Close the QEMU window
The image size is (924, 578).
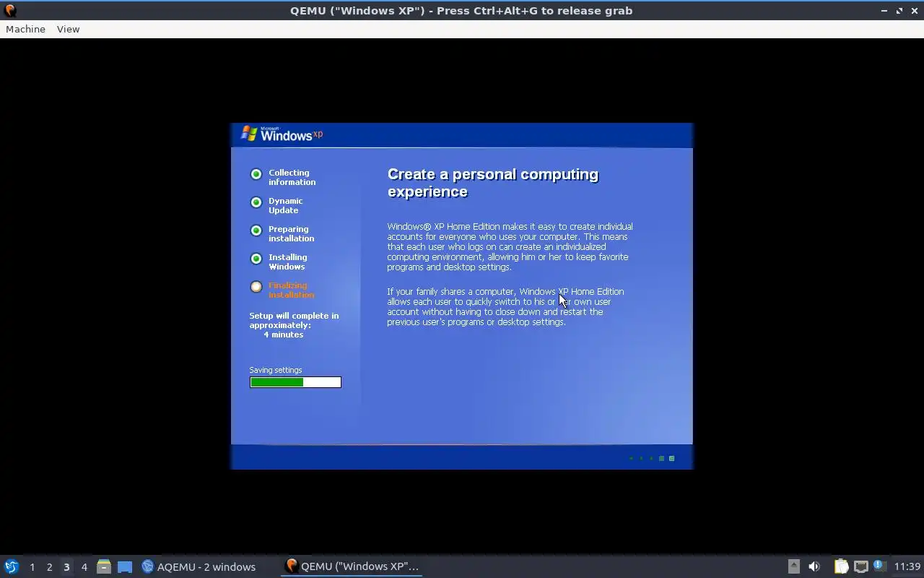[x=914, y=10]
